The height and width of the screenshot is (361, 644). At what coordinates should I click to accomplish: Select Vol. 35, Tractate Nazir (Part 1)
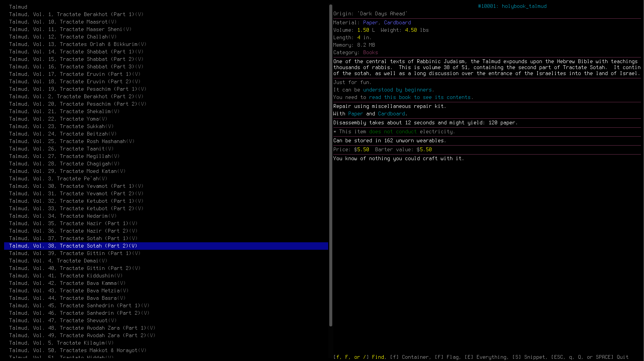[73, 223]
